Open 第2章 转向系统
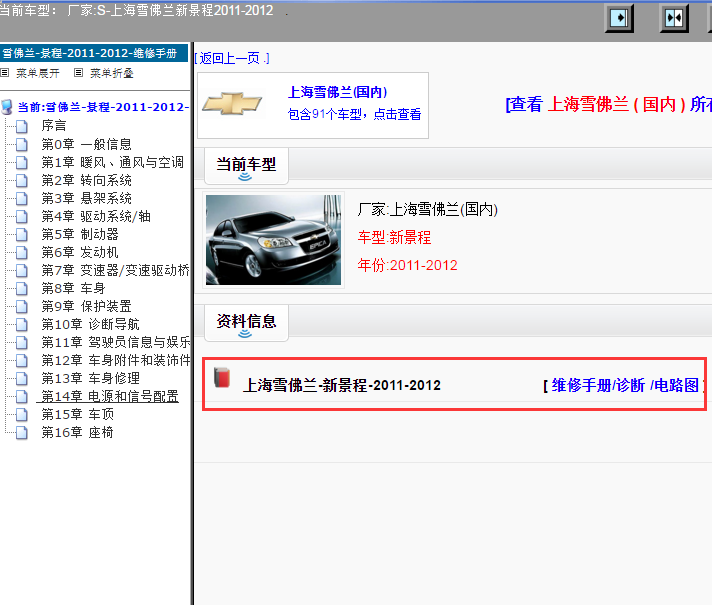 tap(86, 180)
